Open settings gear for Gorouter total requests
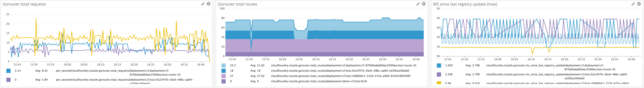Screen dimensions: 644x88 point(209,4)
